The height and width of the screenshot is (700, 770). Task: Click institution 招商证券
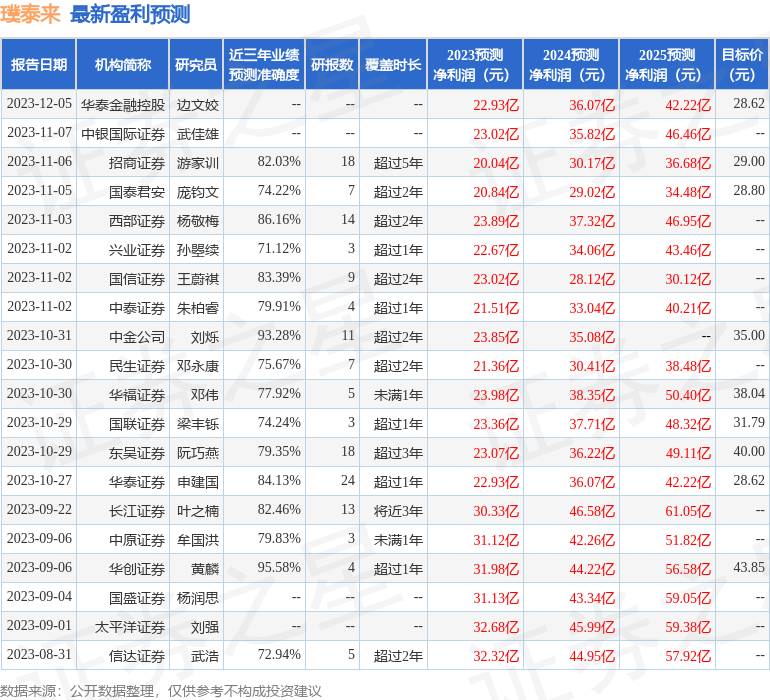137,163
